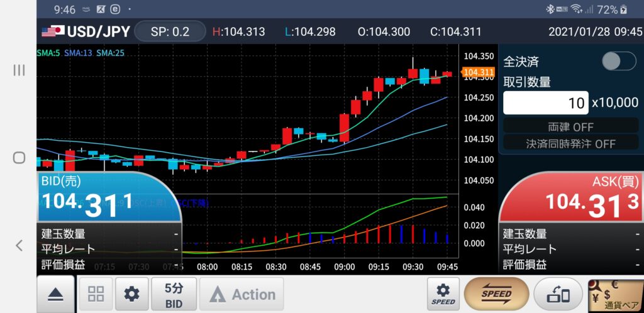The height and width of the screenshot is (313, 644).
Task: Tap the SMA:25 indicator legend
Action: click(x=110, y=53)
